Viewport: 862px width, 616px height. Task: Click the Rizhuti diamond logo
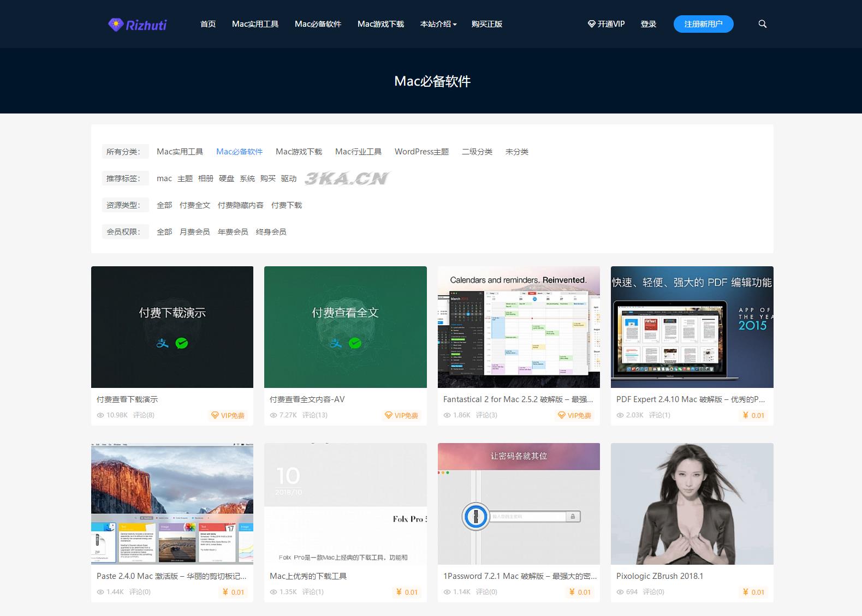(116, 25)
